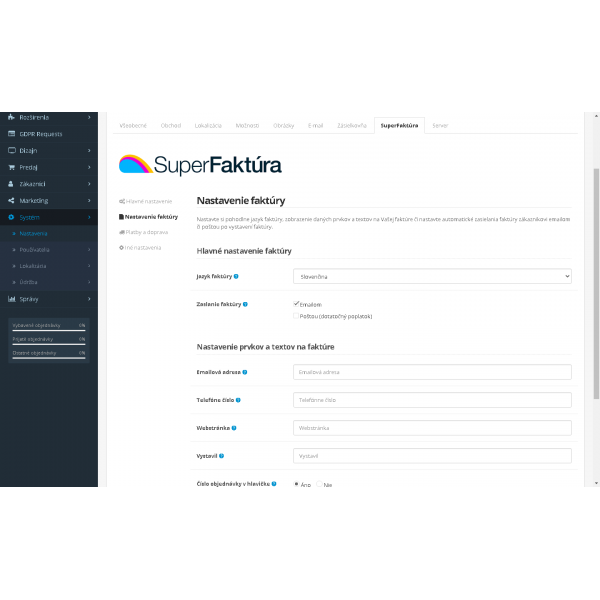Expand the Zákazníci sidebar menu
The width and height of the screenshot is (600, 600).
89,184
